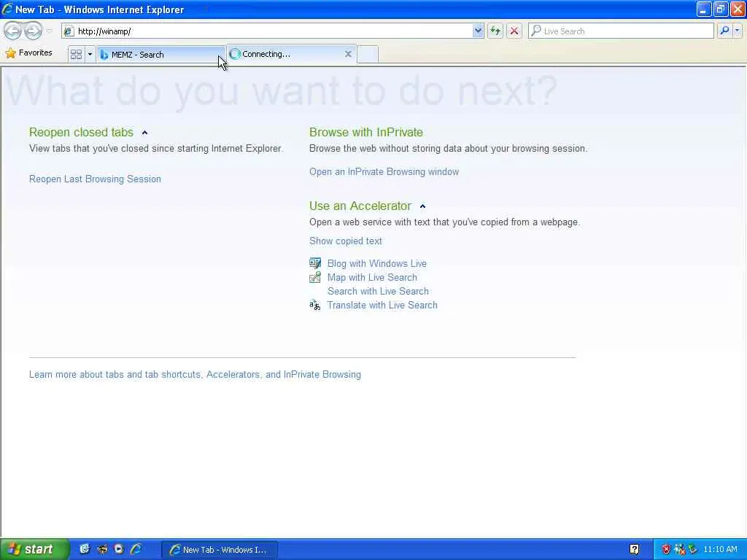Open the Favorites star button
Image resolution: width=747 pixels, height=560 pixels.
coord(28,52)
